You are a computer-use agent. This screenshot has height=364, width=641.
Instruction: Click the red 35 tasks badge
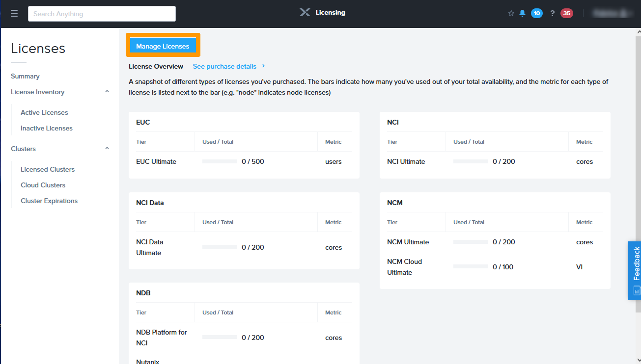tap(566, 13)
